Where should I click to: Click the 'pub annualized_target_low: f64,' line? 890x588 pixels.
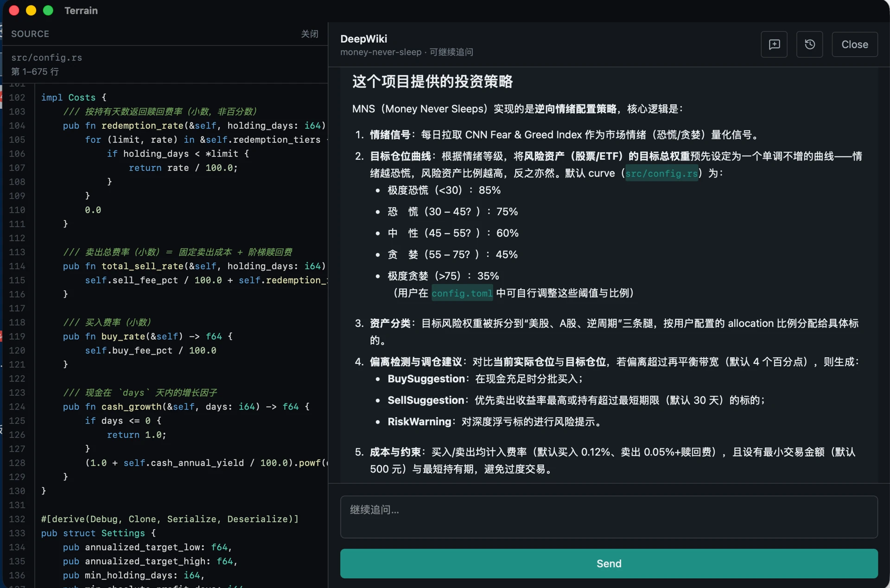tap(147, 547)
